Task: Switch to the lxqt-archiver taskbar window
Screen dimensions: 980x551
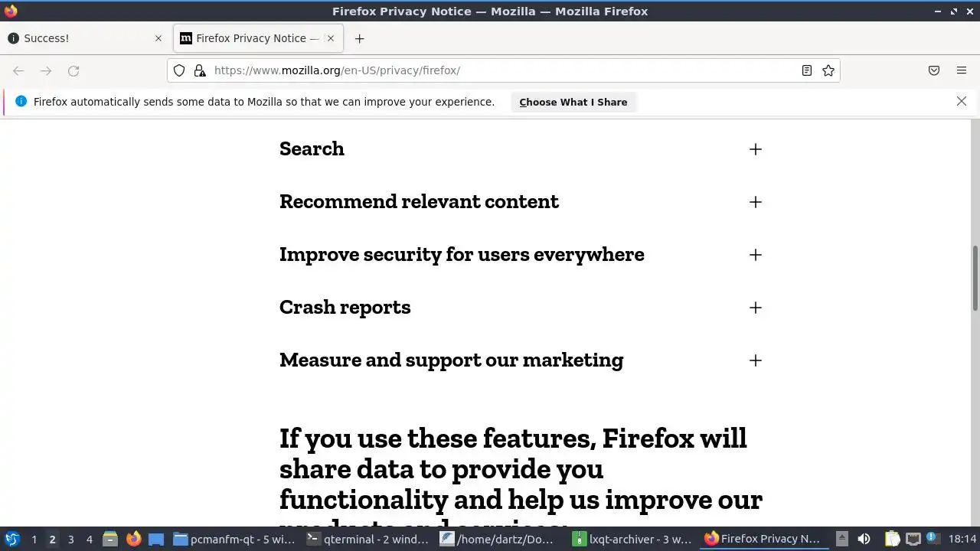Action: pyautogui.click(x=634, y=540)
